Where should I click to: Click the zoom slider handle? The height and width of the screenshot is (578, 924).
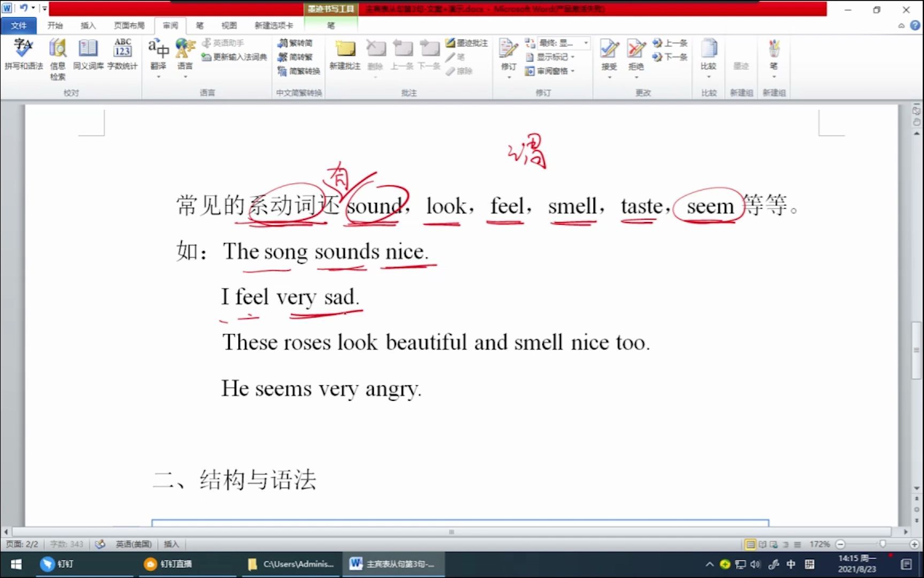pyautogui.click(x=882, y=544)
